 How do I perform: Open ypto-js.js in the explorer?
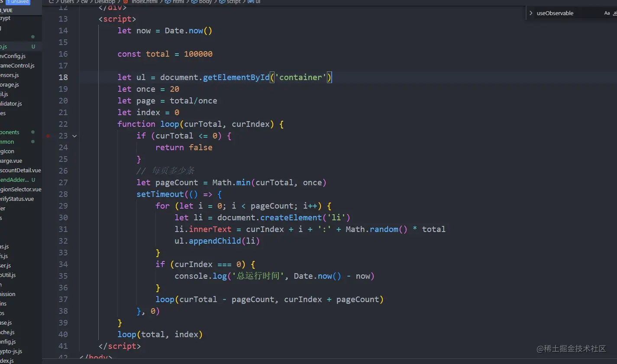tap(11, 351)
